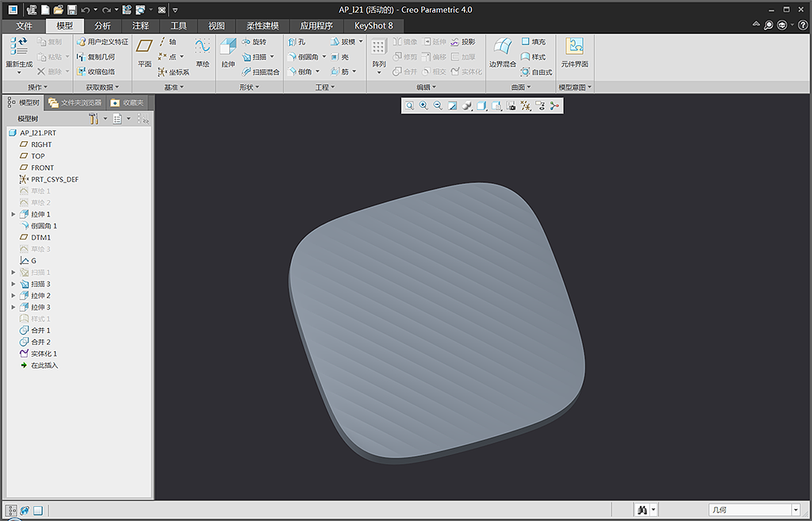Click the New file icon in quick access toolbar
The image size is (812, 521).
point(45,10)
